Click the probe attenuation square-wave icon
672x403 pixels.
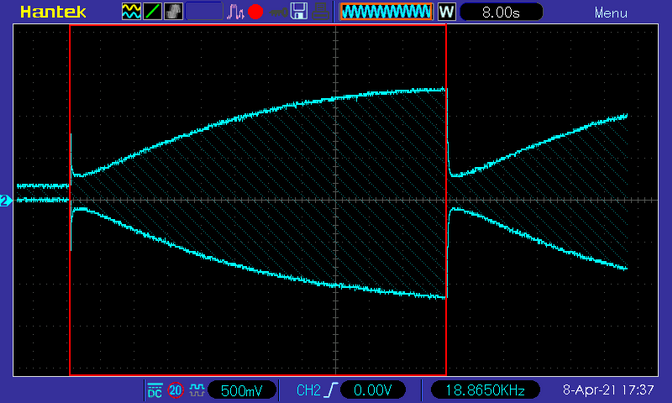tap(197, 390)
